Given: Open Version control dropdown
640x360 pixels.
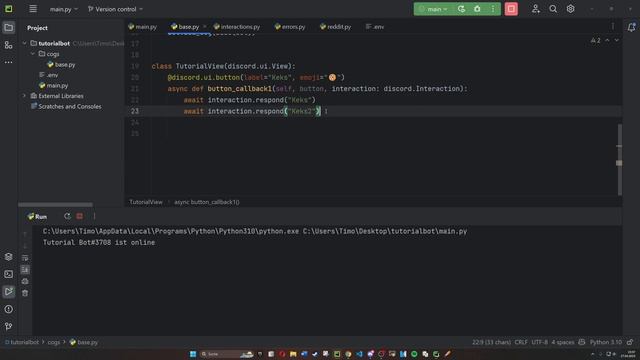Looking at the screenshot, I should point(116,9).
